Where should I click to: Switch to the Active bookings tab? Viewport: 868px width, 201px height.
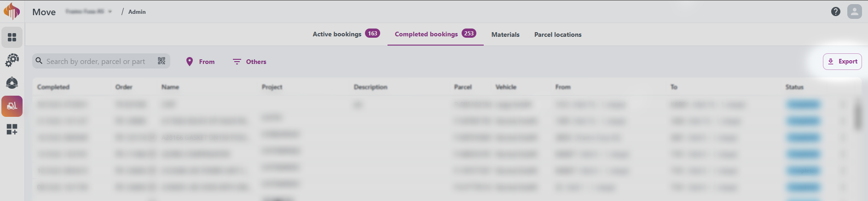point(346,34)
